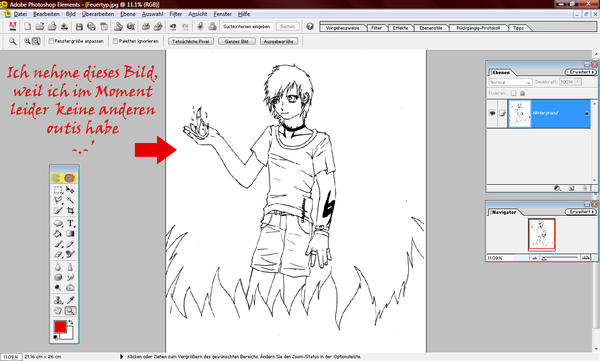Select the Type tool in toolbox
Viewport: 600px width, 361px height.
coord(70,223)
